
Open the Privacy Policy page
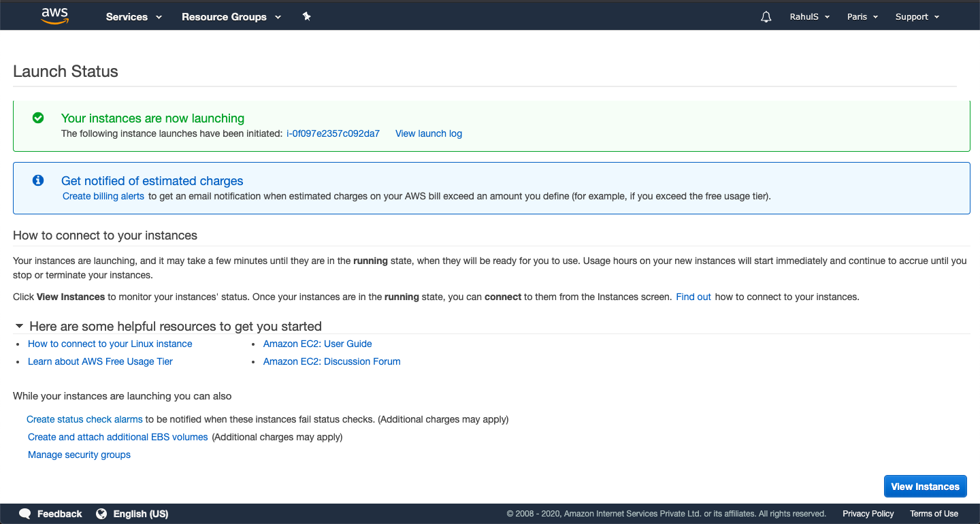tap(868, 513)
